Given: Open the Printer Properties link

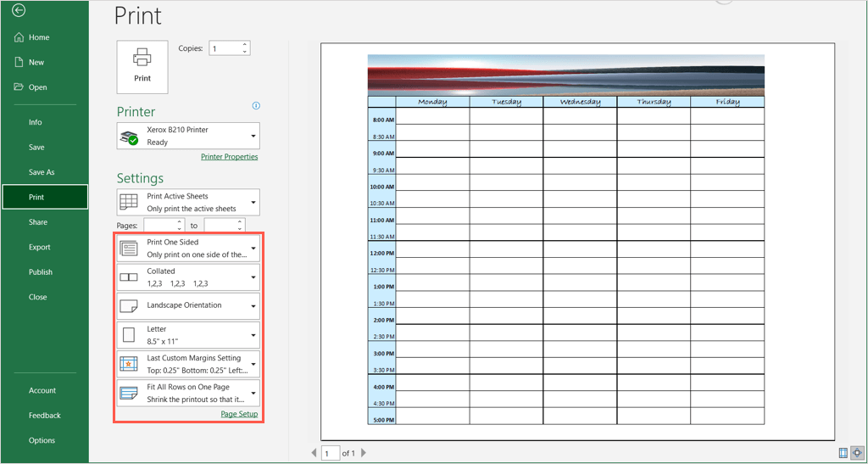Looking at the screenshot, I should coord(229,157).
